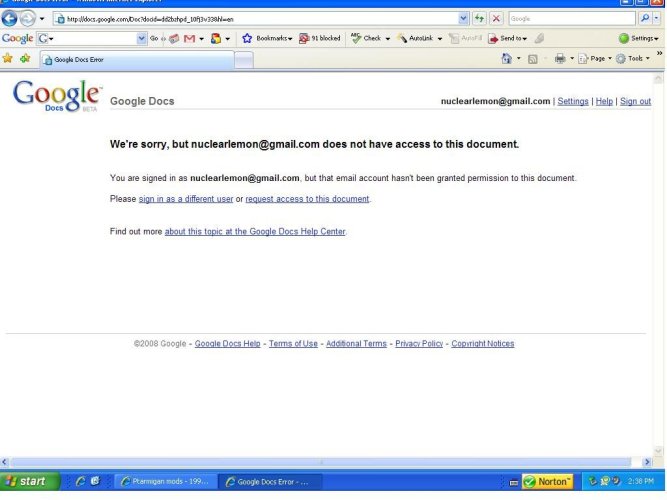Open the Gmail icon dropdown arrow
667x500 pixels.
[x=202, y=39]
